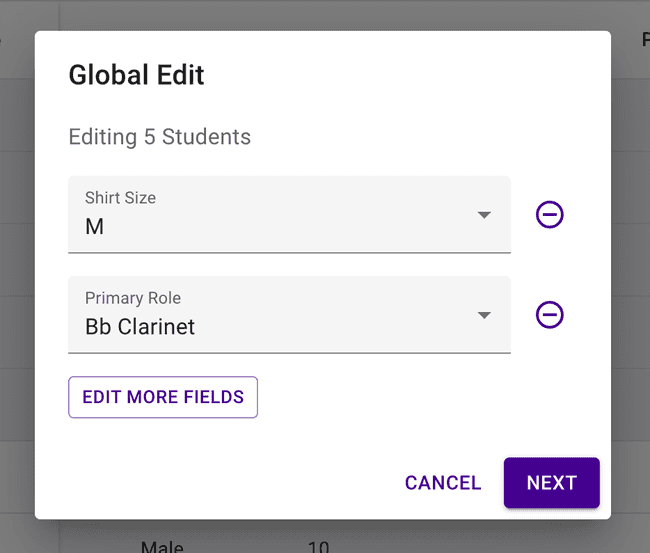
Task: Click the Male cell behind the dialog
Action: point(162,546)
